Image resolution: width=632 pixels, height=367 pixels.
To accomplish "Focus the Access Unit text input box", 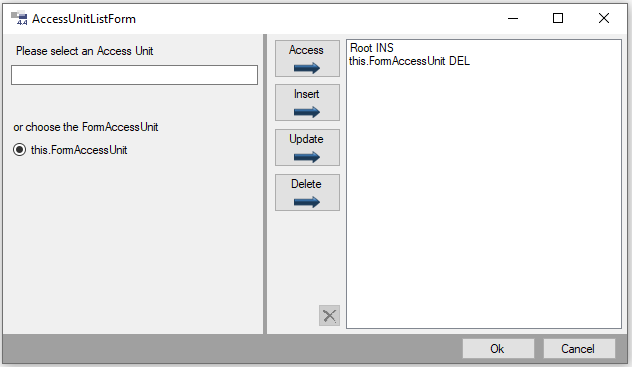I will pyautogui.click(x=134, y=75).
